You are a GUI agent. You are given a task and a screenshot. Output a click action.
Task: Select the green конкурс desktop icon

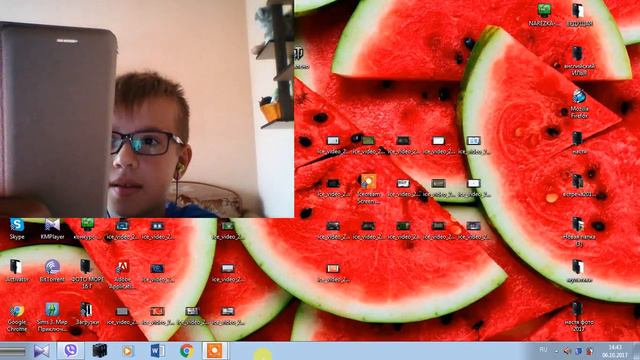pos(87,229)
